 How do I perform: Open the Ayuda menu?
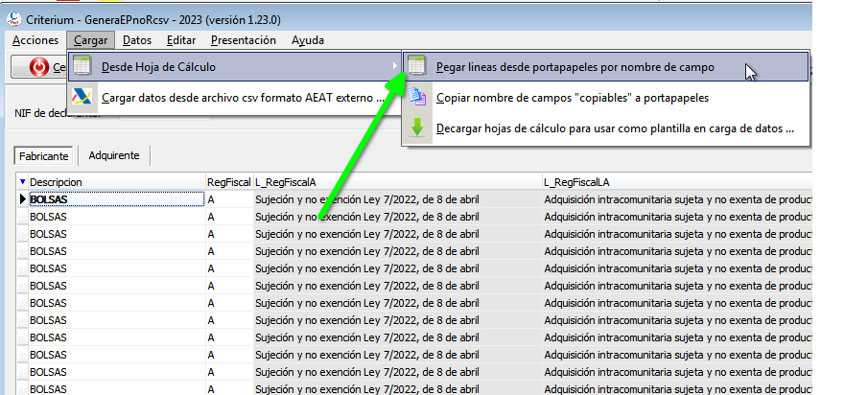[308, 40]
